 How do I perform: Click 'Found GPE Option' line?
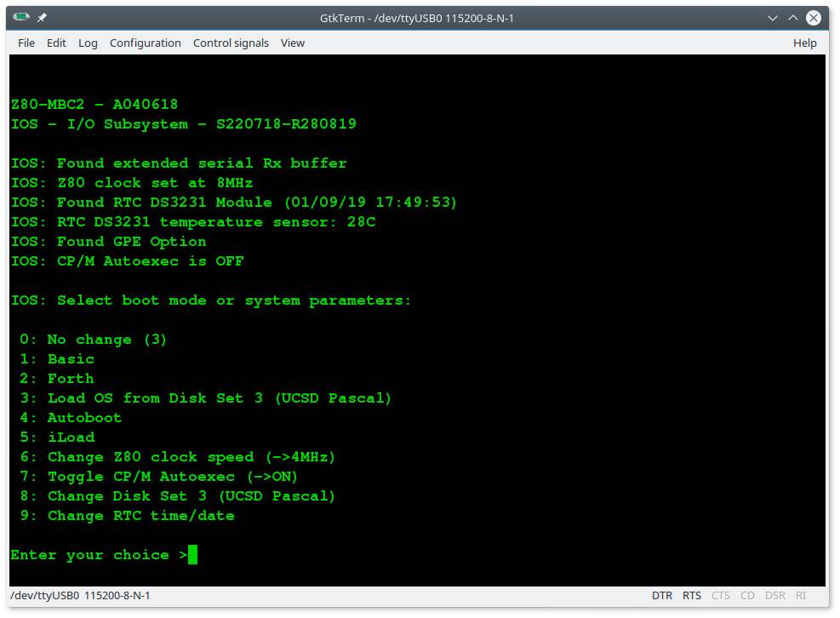109,242
